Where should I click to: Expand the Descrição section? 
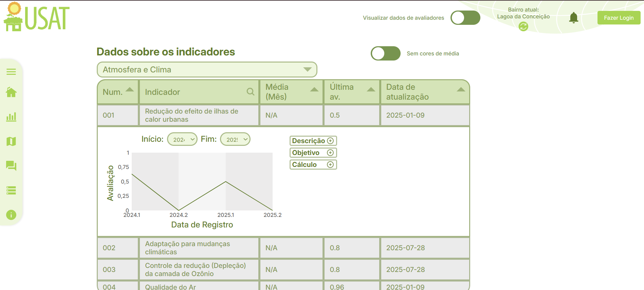pos(313,141)
